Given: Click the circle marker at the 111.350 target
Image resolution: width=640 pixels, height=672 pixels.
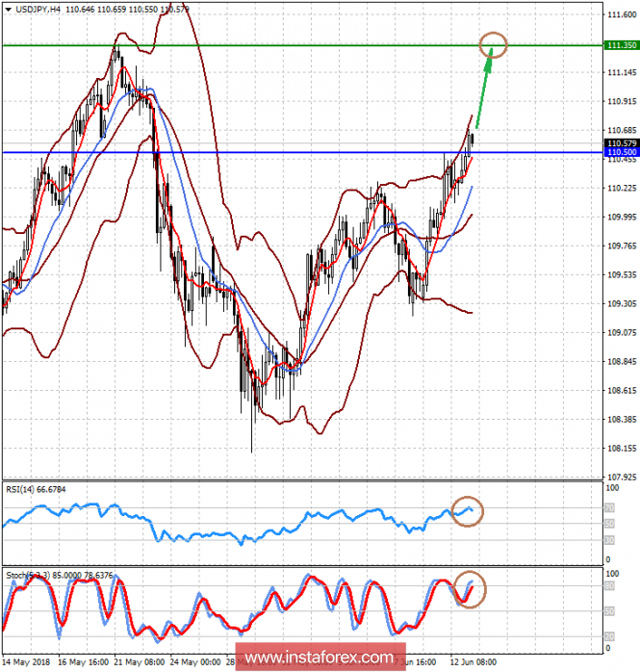Looking at the screenshot, I should 493,43.
